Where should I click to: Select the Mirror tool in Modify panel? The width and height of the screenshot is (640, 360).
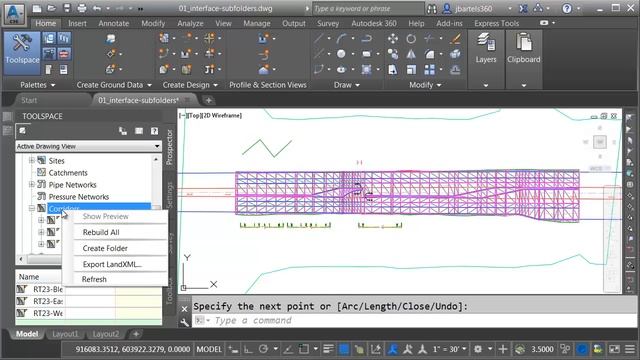[x=411, y=54]
